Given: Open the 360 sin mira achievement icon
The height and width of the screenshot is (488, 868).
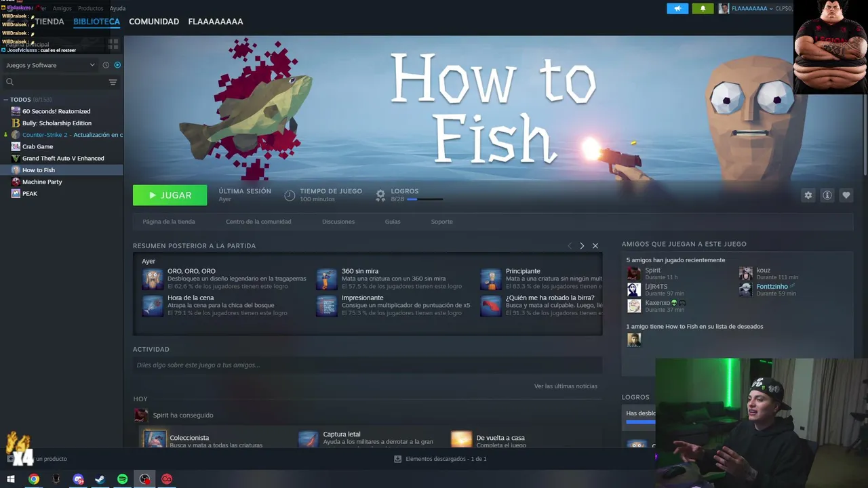Looking at the screenshot, I should point(326,279).
